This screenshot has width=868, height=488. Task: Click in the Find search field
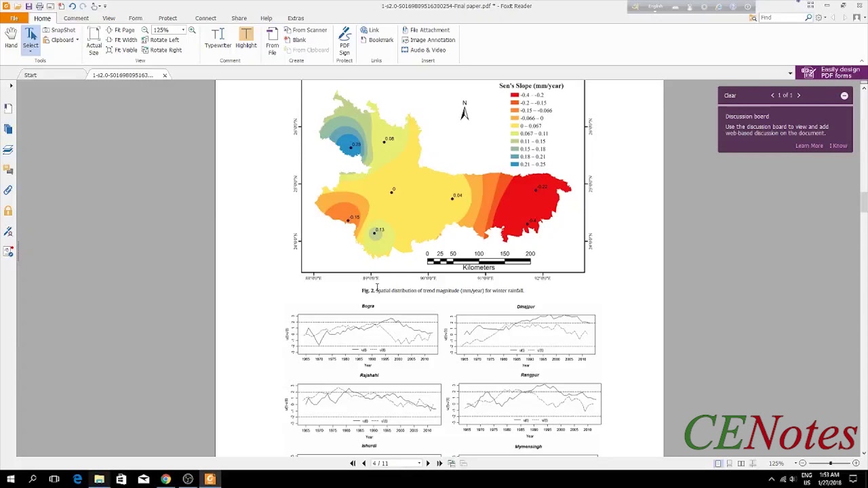click(x=781, y=18)
